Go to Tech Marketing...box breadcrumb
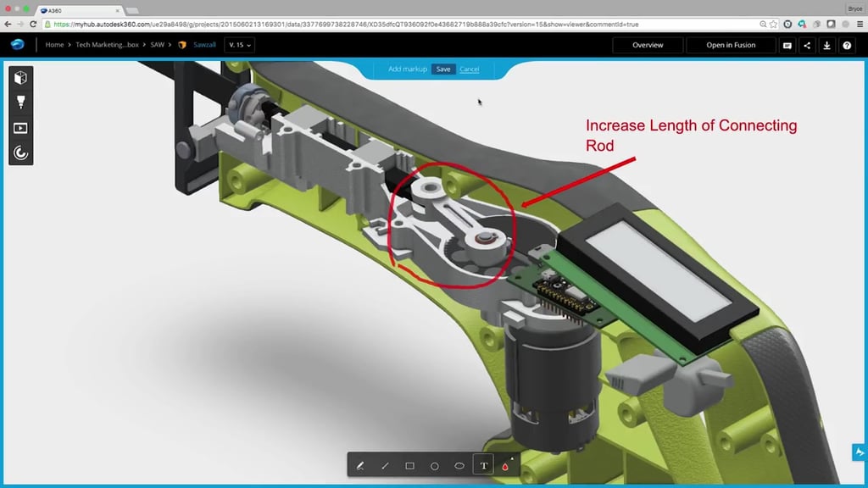 tap(107, 45)
